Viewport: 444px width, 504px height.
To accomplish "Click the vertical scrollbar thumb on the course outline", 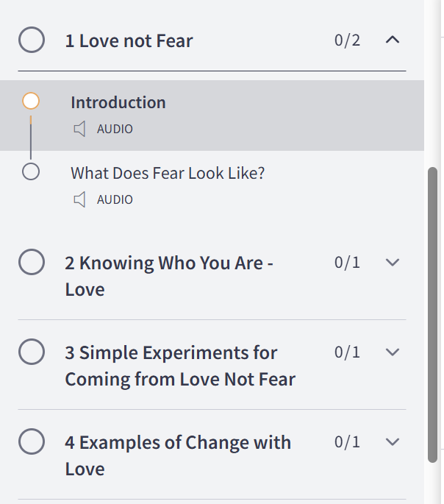I will (x=433, y=315).
